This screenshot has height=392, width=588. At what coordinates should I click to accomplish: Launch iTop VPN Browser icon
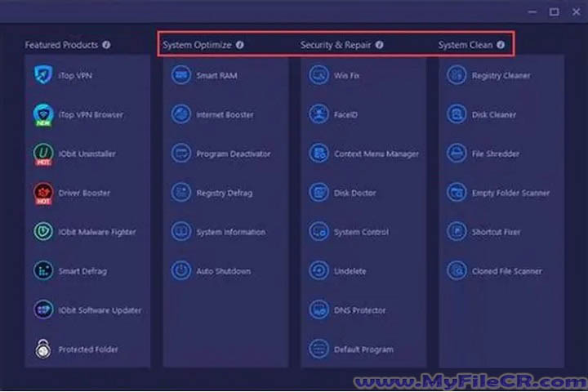pos(43,114)
